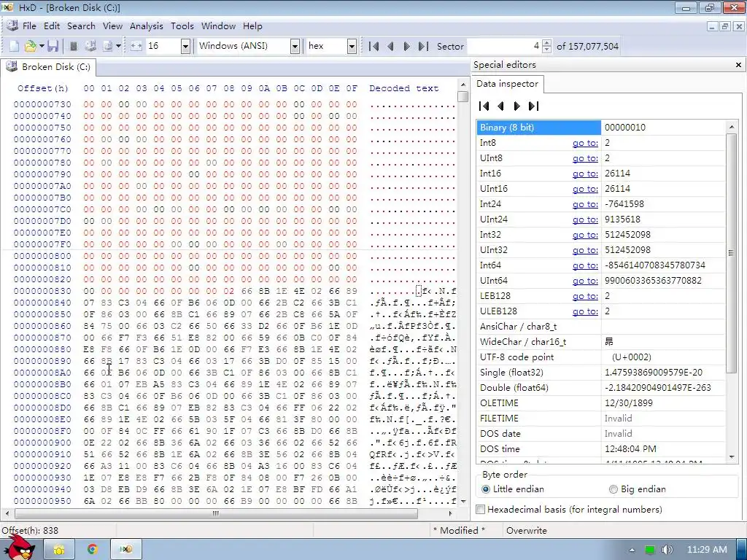Go to next sector in toolbar
Screen dimensions: 747x560
(x=406, y=46)
